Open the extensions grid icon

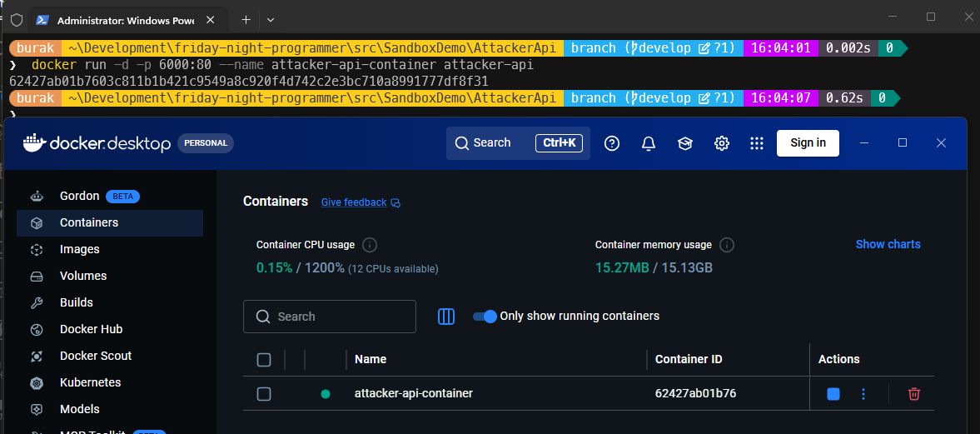pos(756,143)
